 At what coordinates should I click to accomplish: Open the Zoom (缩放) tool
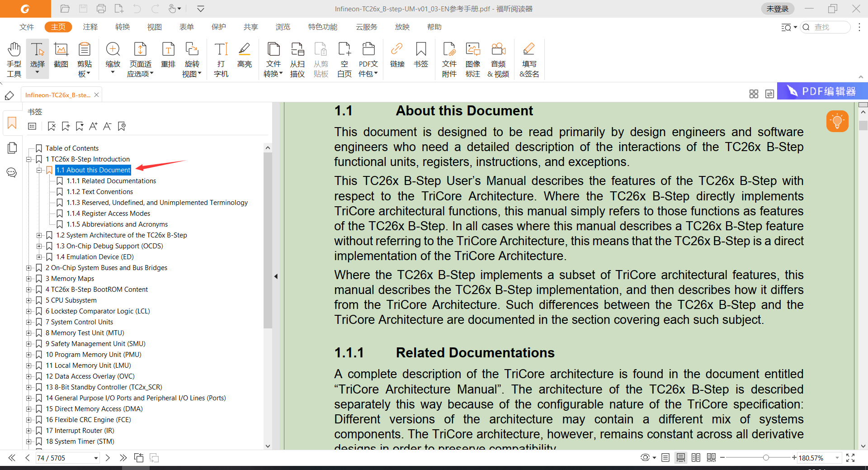point(113,58)
